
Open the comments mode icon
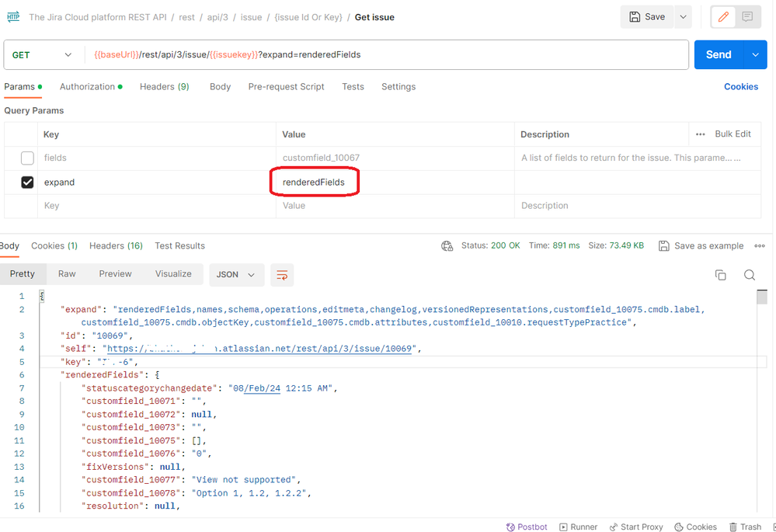(x=747, y=17)
